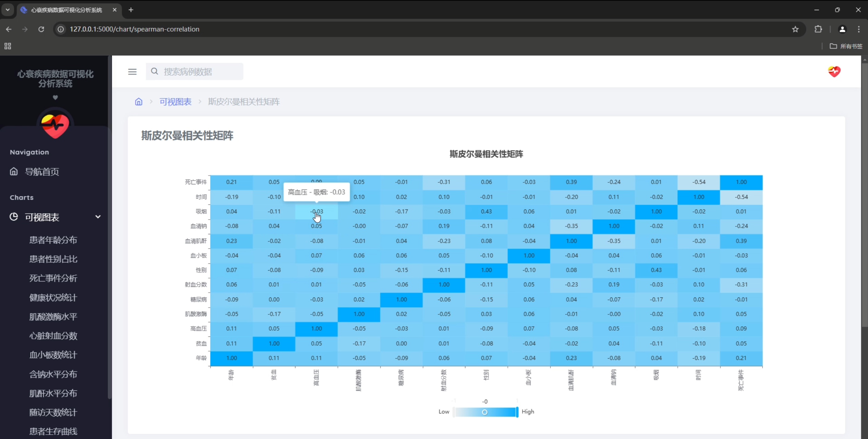This screenshot has width=868, height=439.
Task: Collapse the 可视图表 submenu chevron
Action: click(x=98, y=217)
